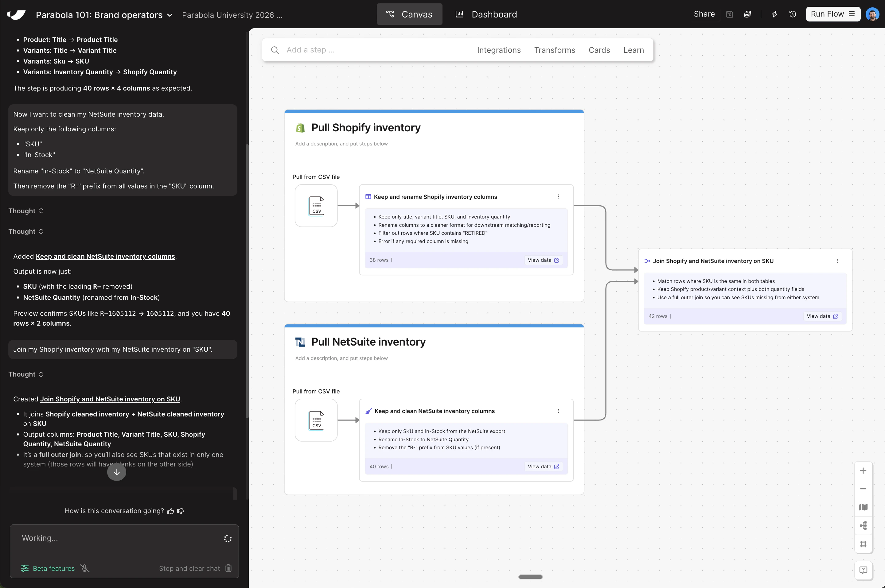Select the NetSuite Pull from CSV step
Screen dimensions: 885x588
point(316,420)
